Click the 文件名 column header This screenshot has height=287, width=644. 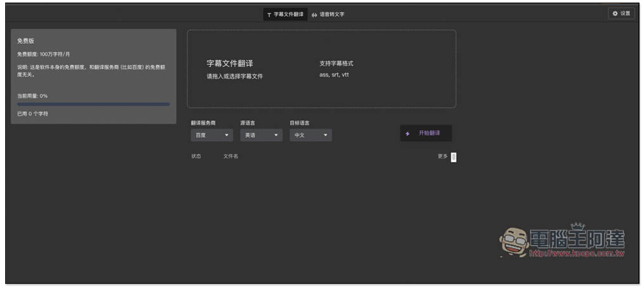[x=231, y=156]
